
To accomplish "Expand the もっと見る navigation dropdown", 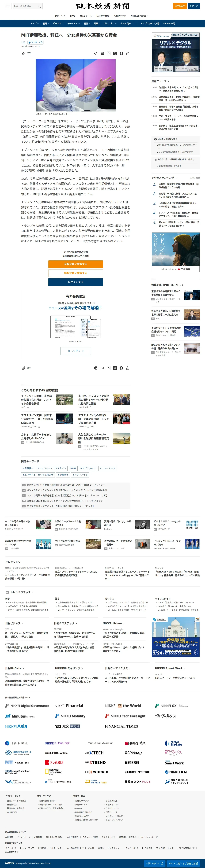I will pos(126,24).
